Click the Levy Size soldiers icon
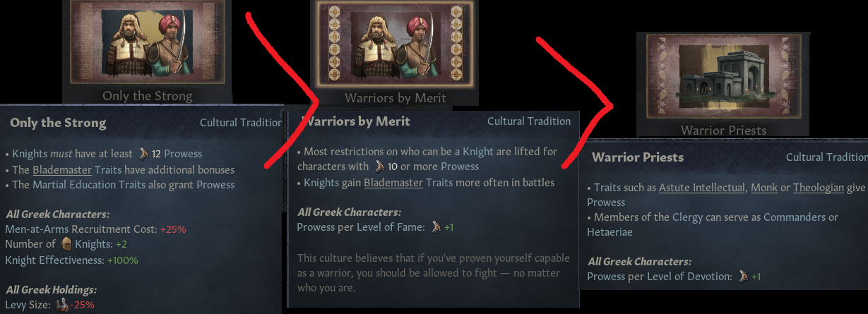Viewport: 868px width, 314px height. (64, 305)
